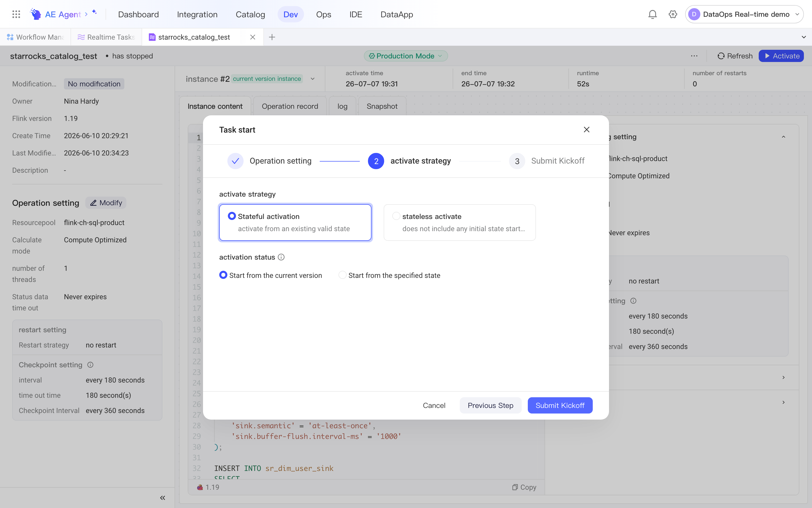Open the app launcher grid icon
Screen dimensions: 812x508
[x=16, y=14]
